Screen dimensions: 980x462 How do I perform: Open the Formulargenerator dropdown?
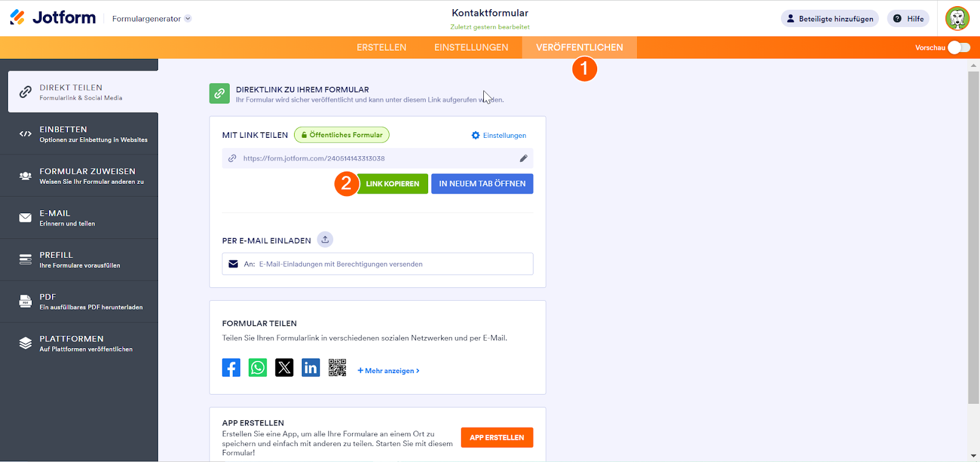[152, 18]
